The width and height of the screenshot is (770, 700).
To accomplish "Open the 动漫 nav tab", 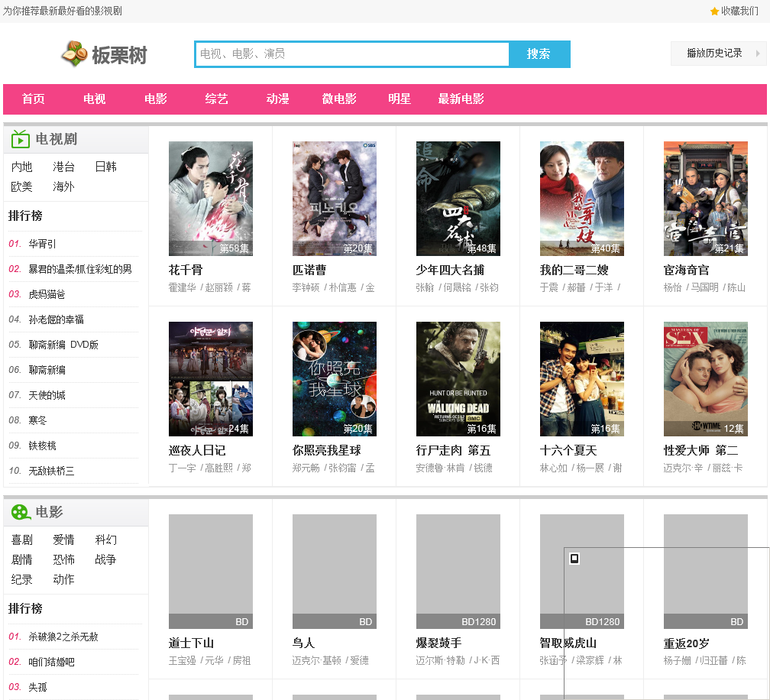I will point(277,99).
